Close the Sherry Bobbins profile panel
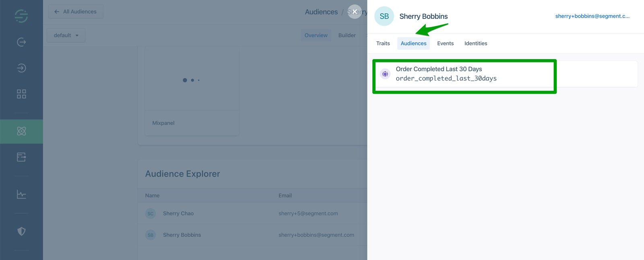 click(x=354, y=12)
